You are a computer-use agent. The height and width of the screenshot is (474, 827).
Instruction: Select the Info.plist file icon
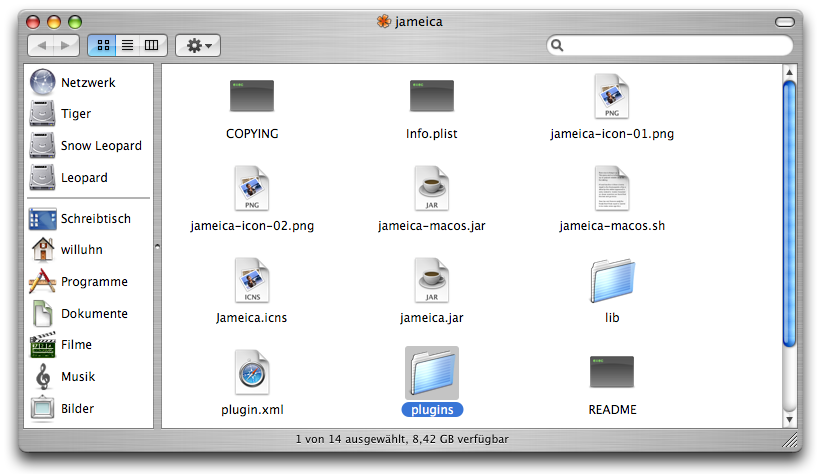point(431,95)
